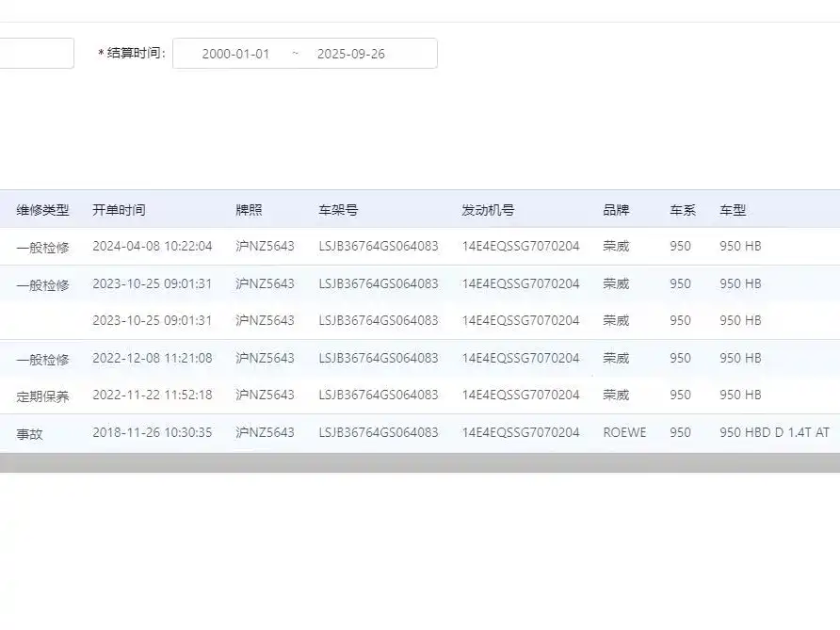Click the start date field showing 2000-01-01
The width and height of the screenshot is (840, 630).
coord(236,54)
